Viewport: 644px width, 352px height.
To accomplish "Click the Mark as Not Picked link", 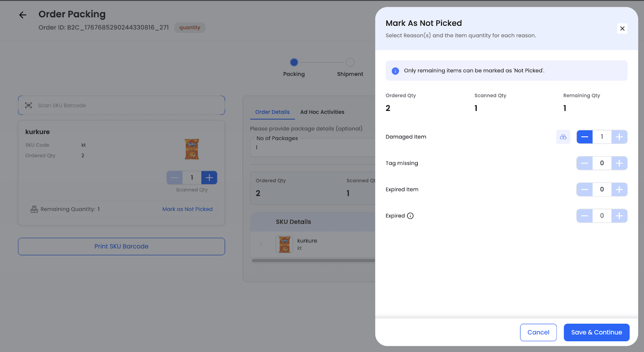I will (187, 209).
